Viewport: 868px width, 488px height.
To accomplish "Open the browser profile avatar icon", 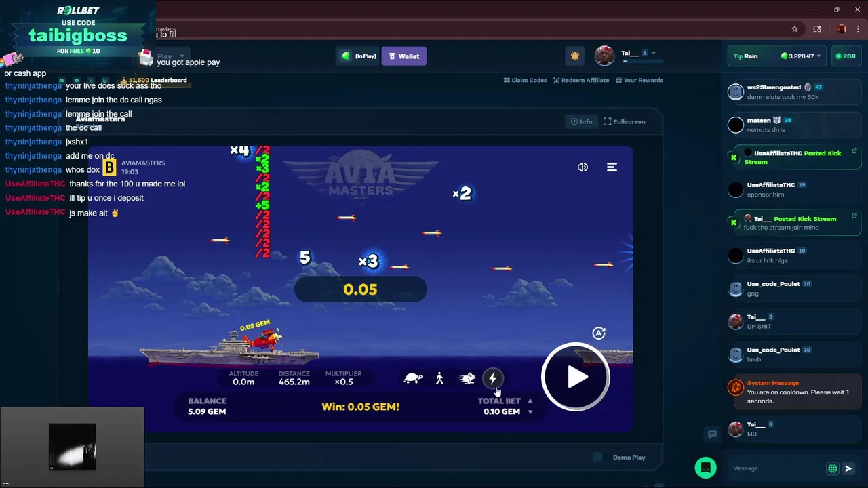I will click(842, 29).
